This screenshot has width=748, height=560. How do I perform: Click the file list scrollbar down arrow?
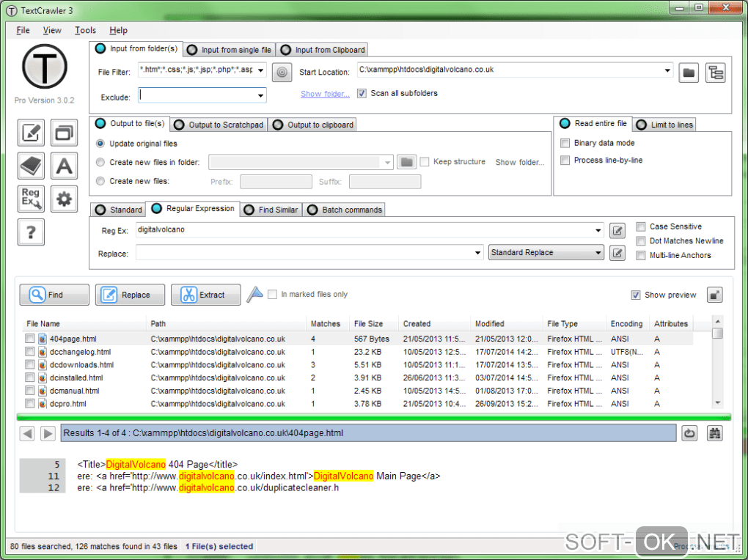pyautogui.click(x=717, y=404)
